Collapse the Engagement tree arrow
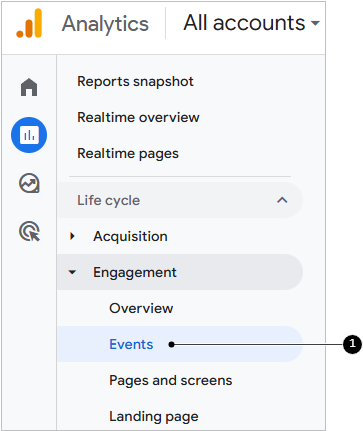Image resolution: width=363 pixels, height=431 pixels. point(72,272)
